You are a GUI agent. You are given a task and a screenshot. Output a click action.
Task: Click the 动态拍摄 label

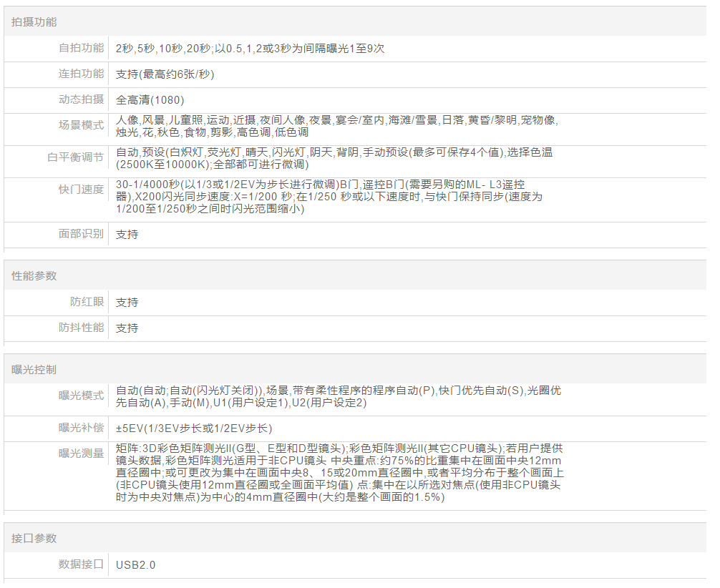pos(81,99)
